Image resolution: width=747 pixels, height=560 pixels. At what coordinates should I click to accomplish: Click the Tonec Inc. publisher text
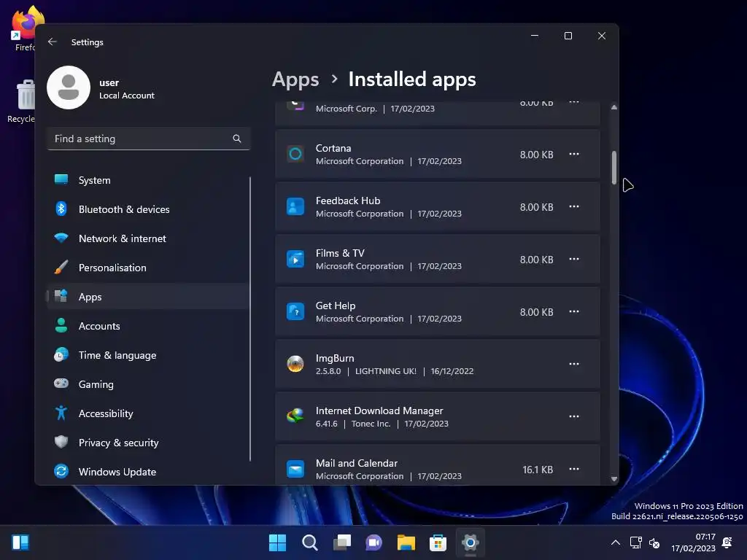click(x=371, y=424)
